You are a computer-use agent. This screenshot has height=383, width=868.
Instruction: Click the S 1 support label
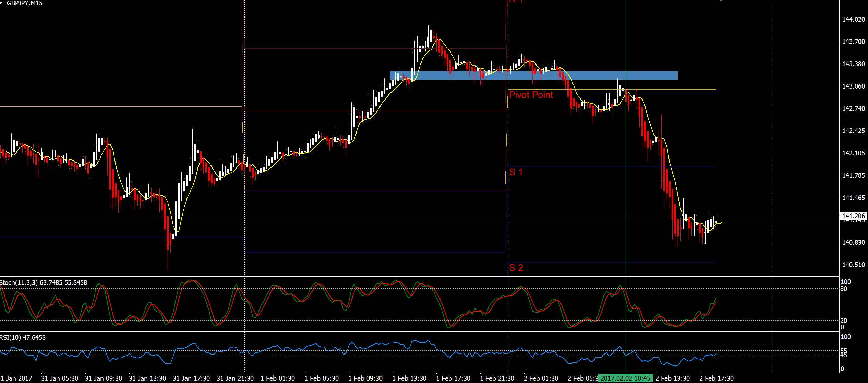point(516,172)
